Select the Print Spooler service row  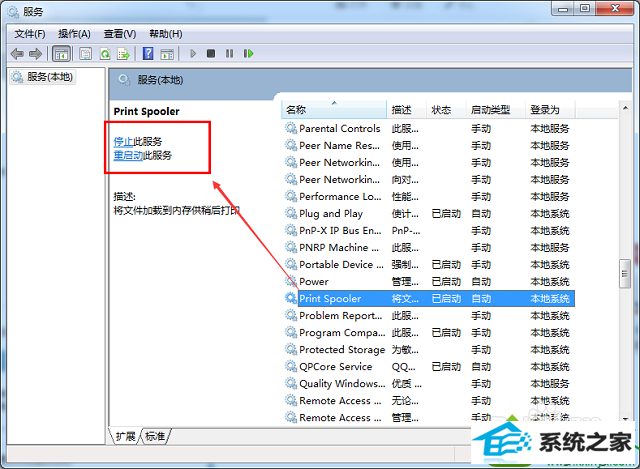[429, 299]
